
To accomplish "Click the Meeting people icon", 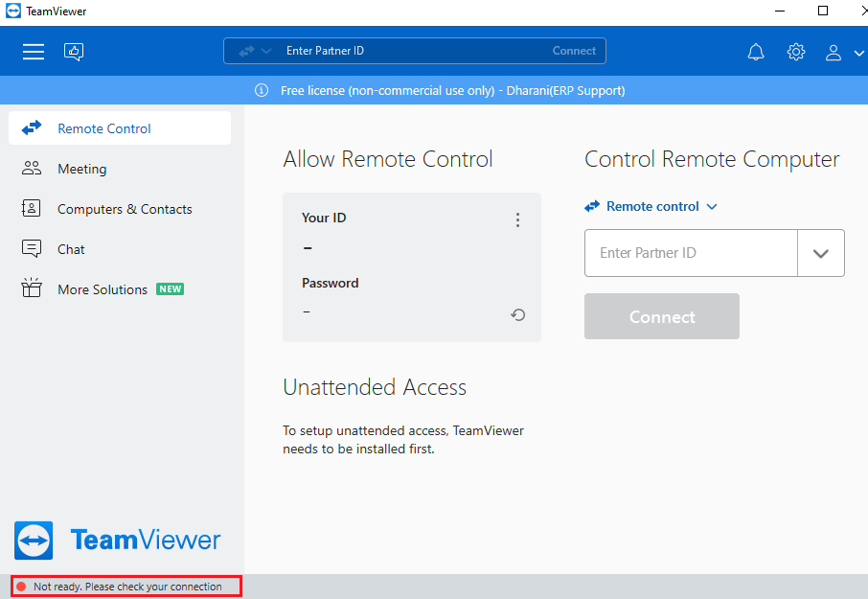I will 32,169.
